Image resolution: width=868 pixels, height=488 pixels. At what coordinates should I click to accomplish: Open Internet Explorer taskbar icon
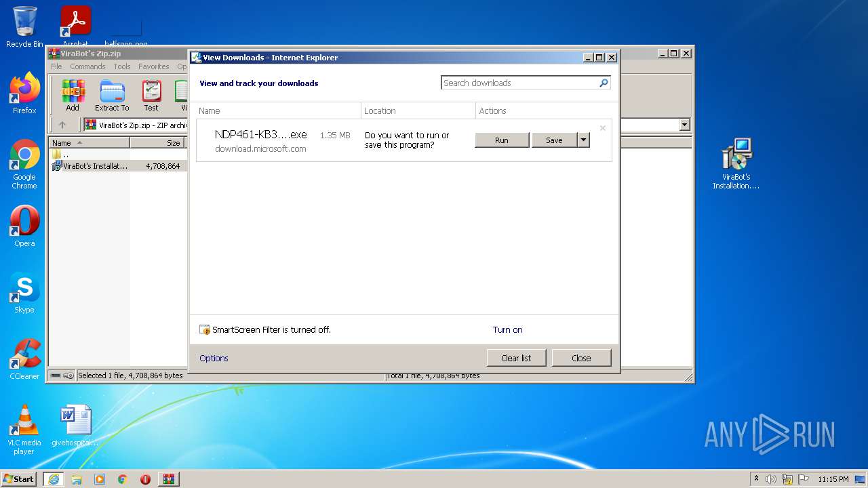click(x=54, y=479)
